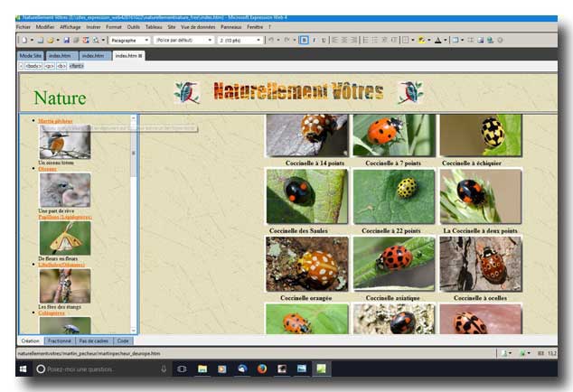Follow the Coléoptères link in sidebar
This screenshot has width=573, height=392.
(52, 313)
